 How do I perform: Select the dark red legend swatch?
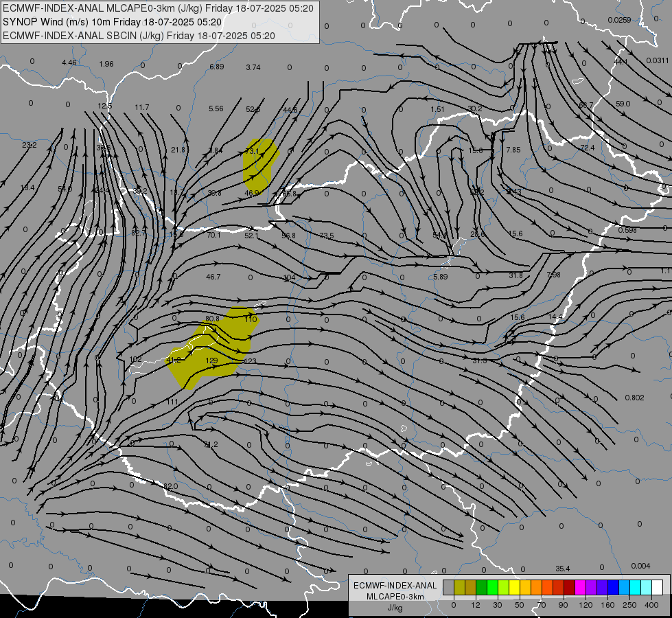(x=569, y=587)
